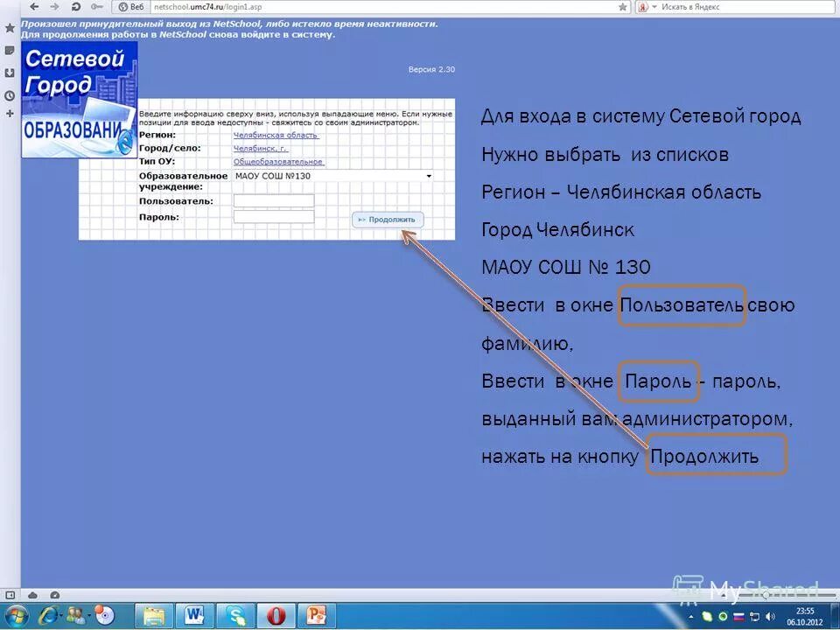This screenshot has width=840, height=630.
Task: Show hidden tray icons arrow
Action: 691,617
